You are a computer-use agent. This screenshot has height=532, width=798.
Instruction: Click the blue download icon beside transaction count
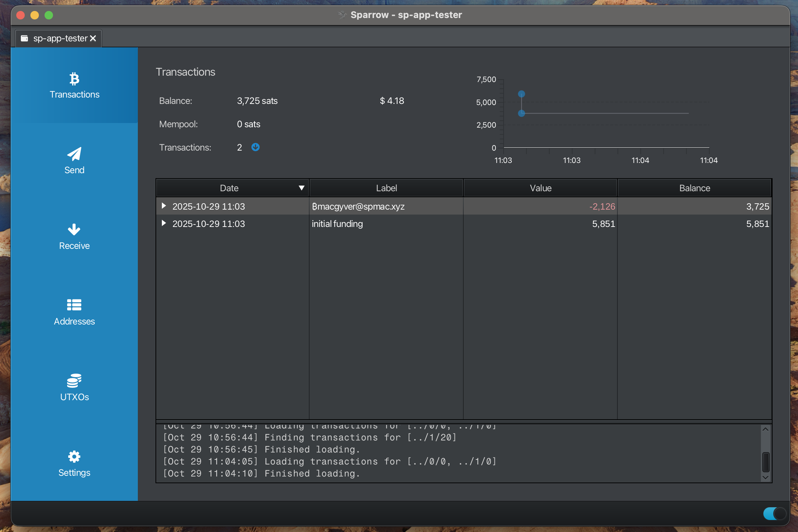256,147
